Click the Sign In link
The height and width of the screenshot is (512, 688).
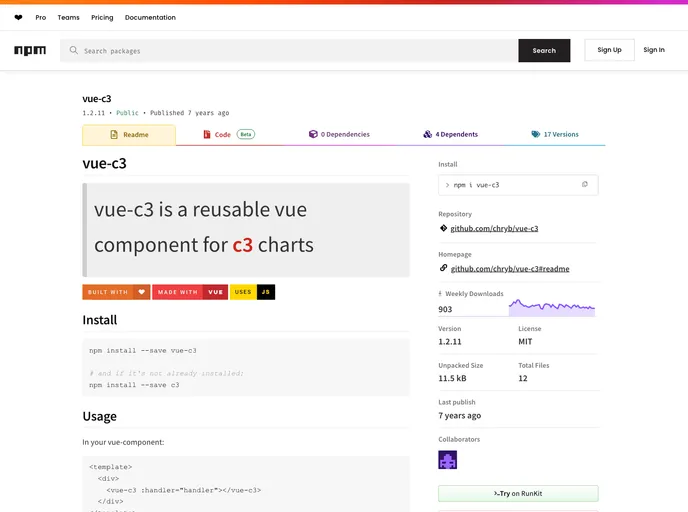654,50
